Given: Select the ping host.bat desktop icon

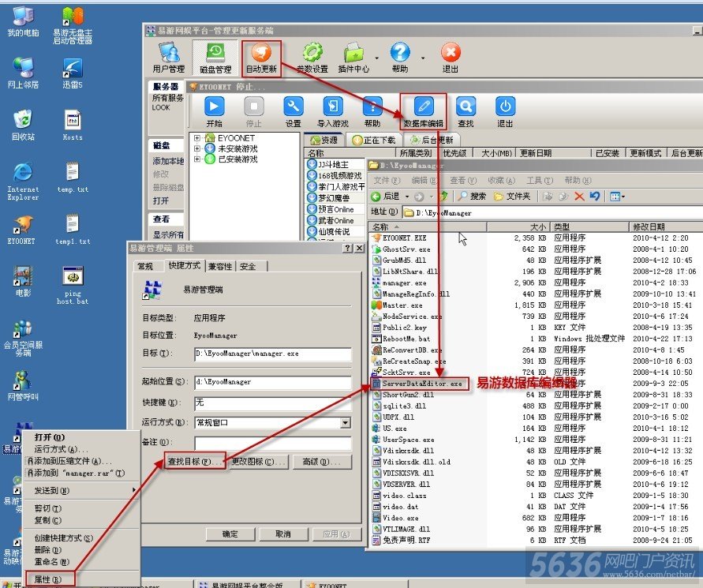Looking at the screenshot, I should (x=73, y=285).
